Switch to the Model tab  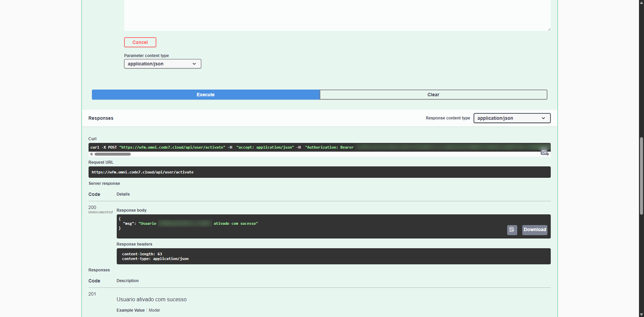tap(154, 310)
